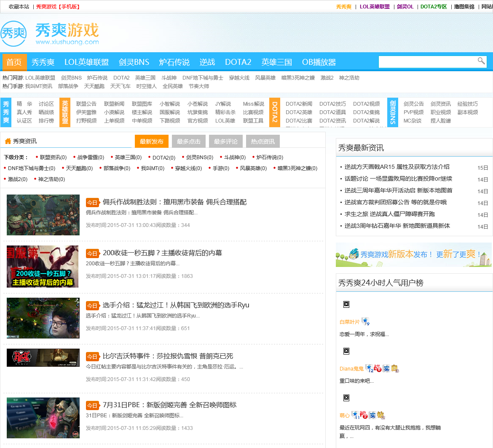The image size is (493, 448).
Task: Click the orange DOTA2 vertical category label
Action: tap(274, 112)
